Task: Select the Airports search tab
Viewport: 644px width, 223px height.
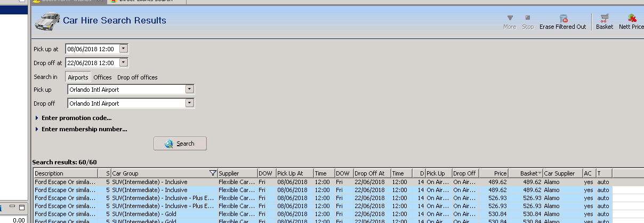Action: [x=78, y=77]
